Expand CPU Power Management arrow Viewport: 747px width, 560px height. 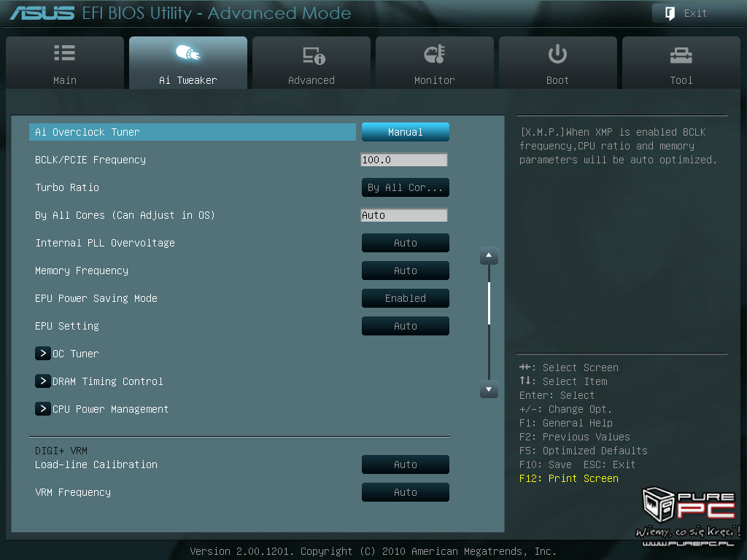coord(42,408)
